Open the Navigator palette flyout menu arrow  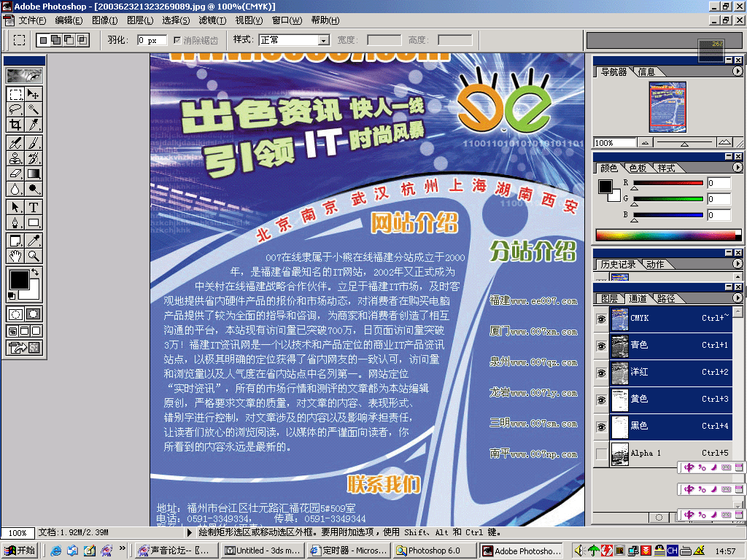737,71
